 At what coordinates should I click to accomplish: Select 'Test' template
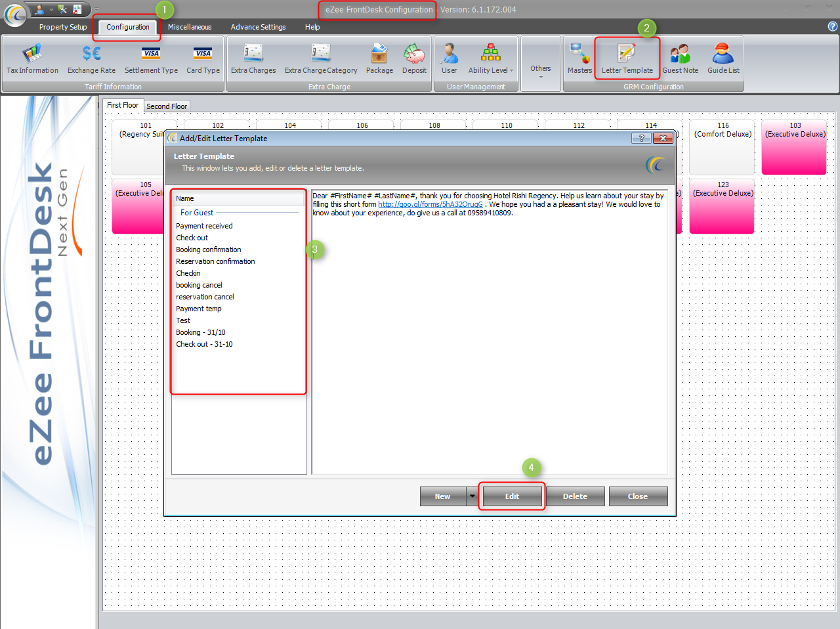[183, 320]
